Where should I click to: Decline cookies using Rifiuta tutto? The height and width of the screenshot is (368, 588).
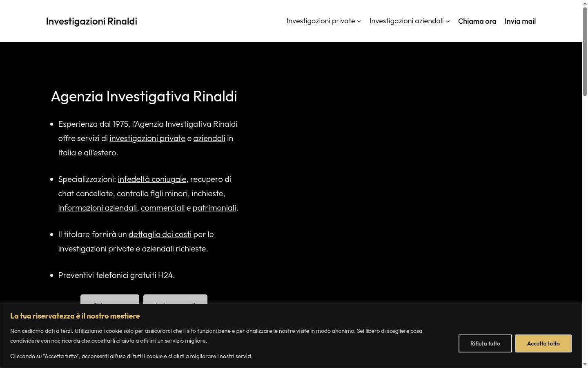pos(485,343)
